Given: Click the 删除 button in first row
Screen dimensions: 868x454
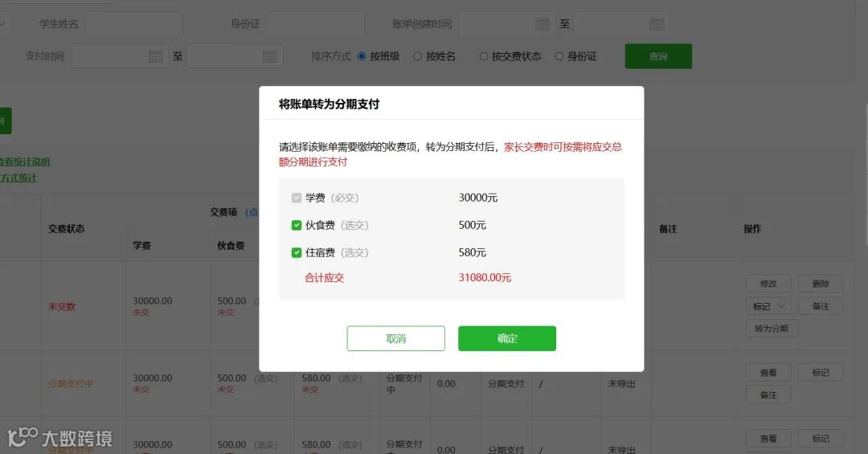Looking at the screenshot, I should pos(821,284).
